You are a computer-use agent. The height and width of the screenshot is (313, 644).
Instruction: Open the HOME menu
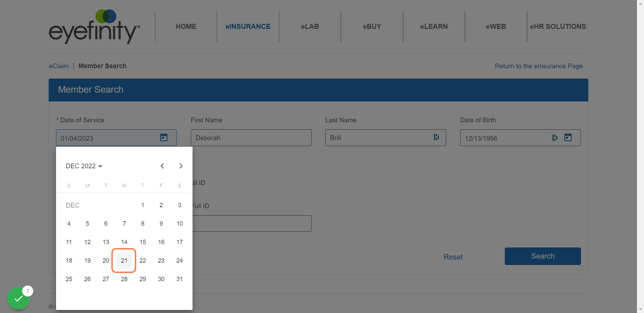186,27
